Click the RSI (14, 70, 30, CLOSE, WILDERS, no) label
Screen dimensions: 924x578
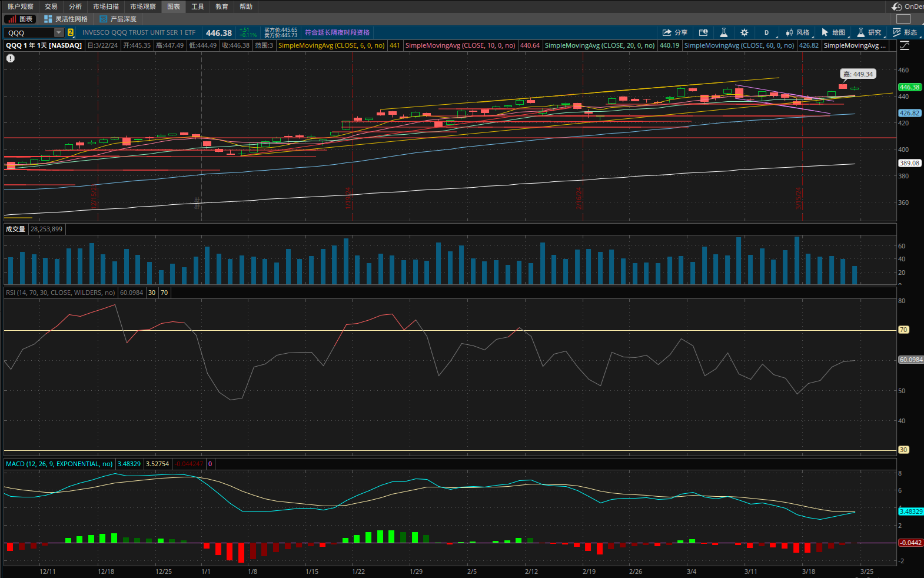click(x=61, y=293)
